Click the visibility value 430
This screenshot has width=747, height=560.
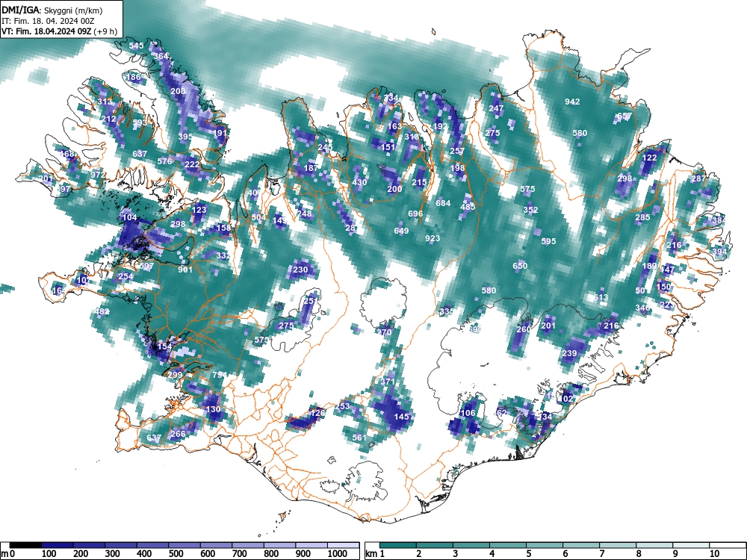point(360,182)
